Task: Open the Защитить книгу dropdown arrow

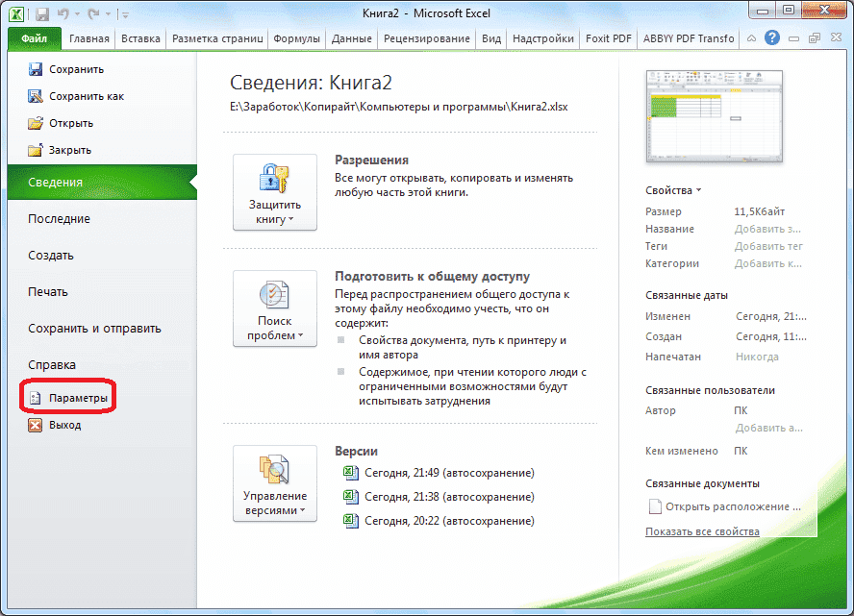Action: coord(293,219)
